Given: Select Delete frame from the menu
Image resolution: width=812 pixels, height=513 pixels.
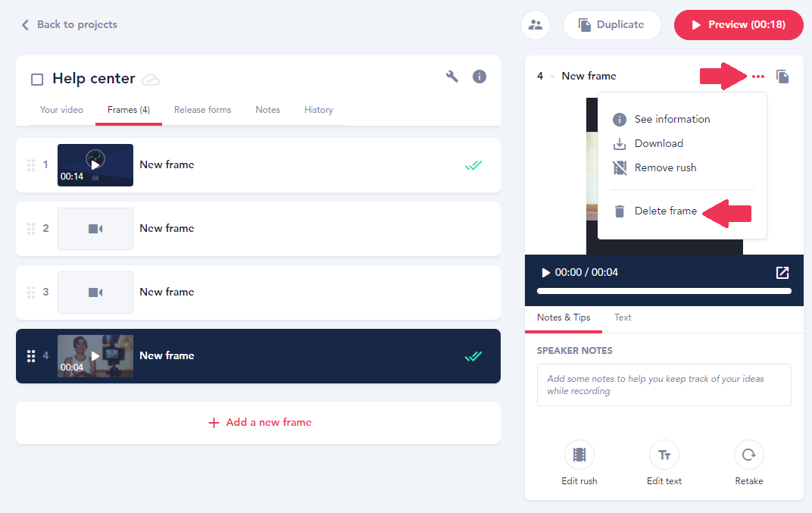Looking at the screenshot, I should 665,211.
